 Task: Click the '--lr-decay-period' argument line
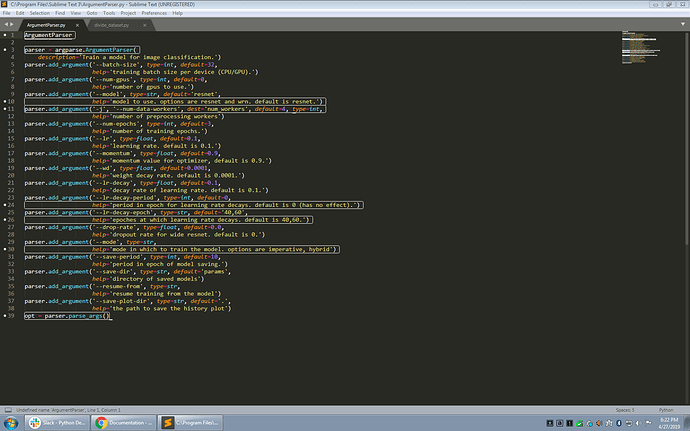tap(128, 198)
